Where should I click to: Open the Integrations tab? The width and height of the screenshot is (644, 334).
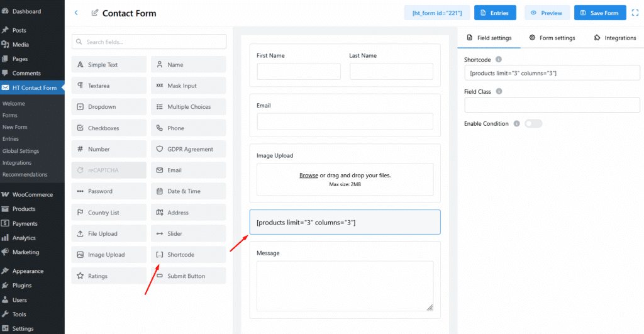click(x=615, y=38)
